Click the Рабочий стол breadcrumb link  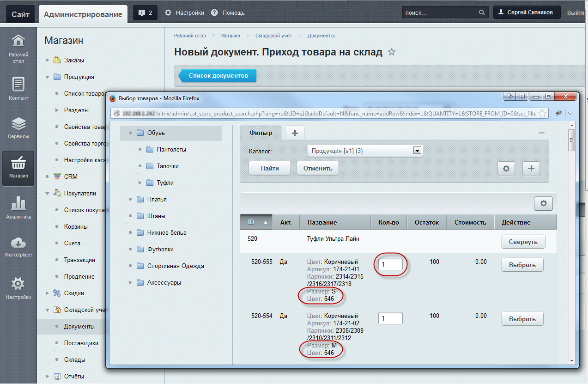190,36
